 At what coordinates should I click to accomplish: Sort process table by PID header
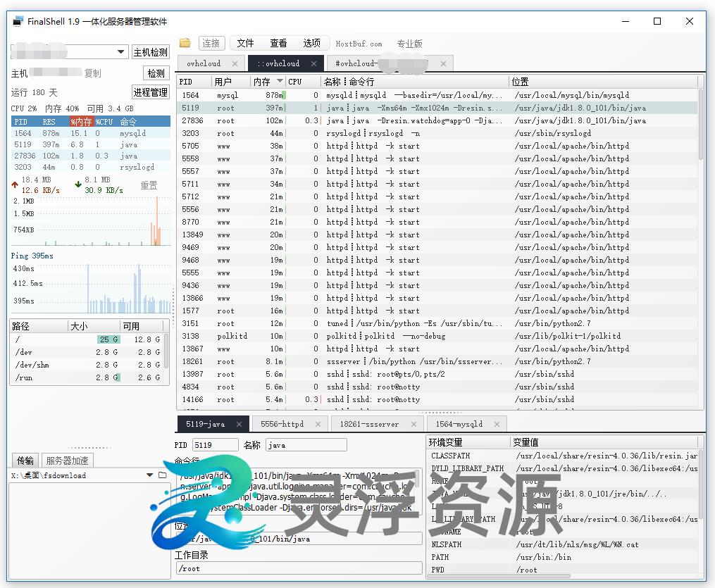click(194, 82)
